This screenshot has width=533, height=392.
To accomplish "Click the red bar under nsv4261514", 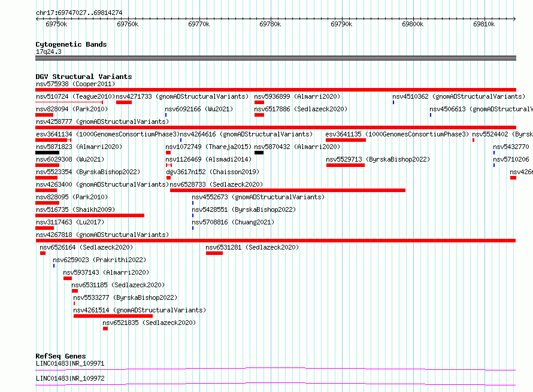I will pos(113,316).
